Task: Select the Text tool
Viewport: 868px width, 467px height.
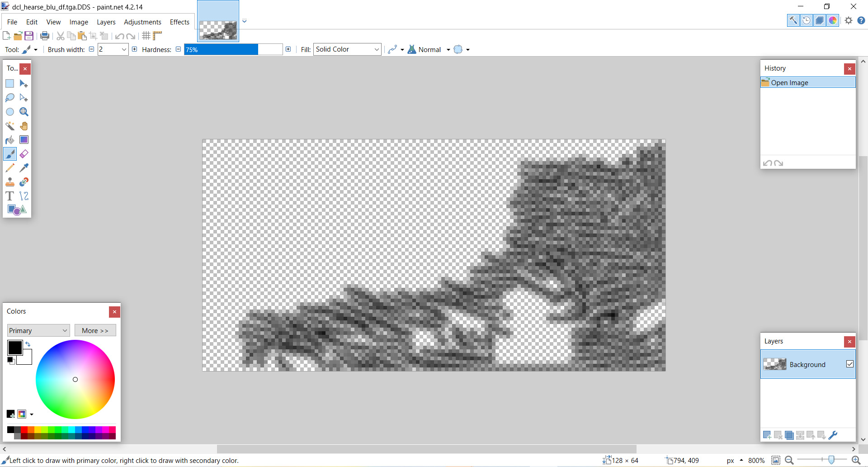Action: coord(10,196)
